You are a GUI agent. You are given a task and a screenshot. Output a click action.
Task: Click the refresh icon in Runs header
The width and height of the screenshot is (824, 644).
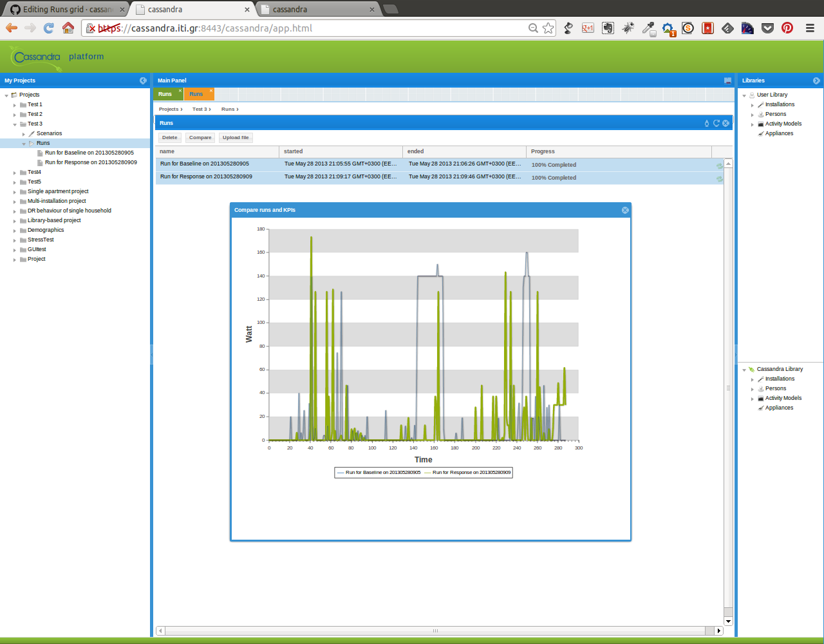point(716,123)
